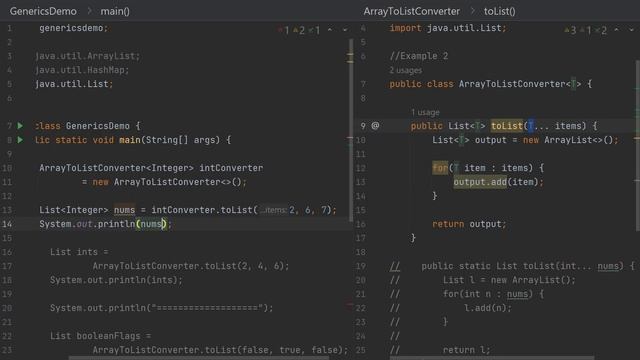Click 'System.out.println(ints);' line

pyautogui.click(x=116, y=280)
